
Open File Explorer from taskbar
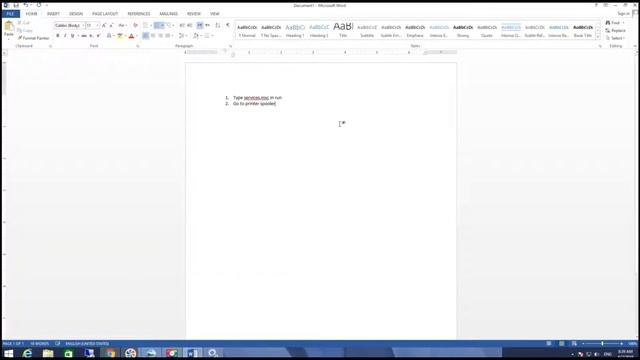pos(48,353)
